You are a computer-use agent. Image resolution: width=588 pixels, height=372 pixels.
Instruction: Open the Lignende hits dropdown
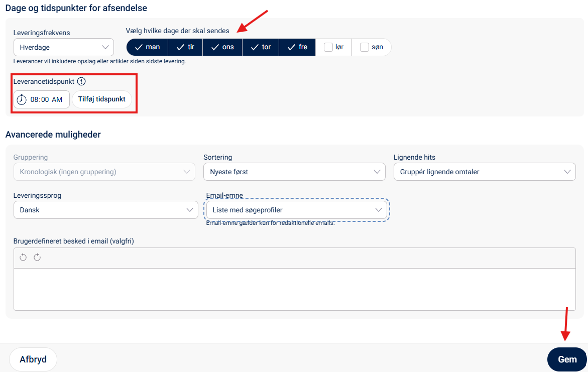point(485,172)
